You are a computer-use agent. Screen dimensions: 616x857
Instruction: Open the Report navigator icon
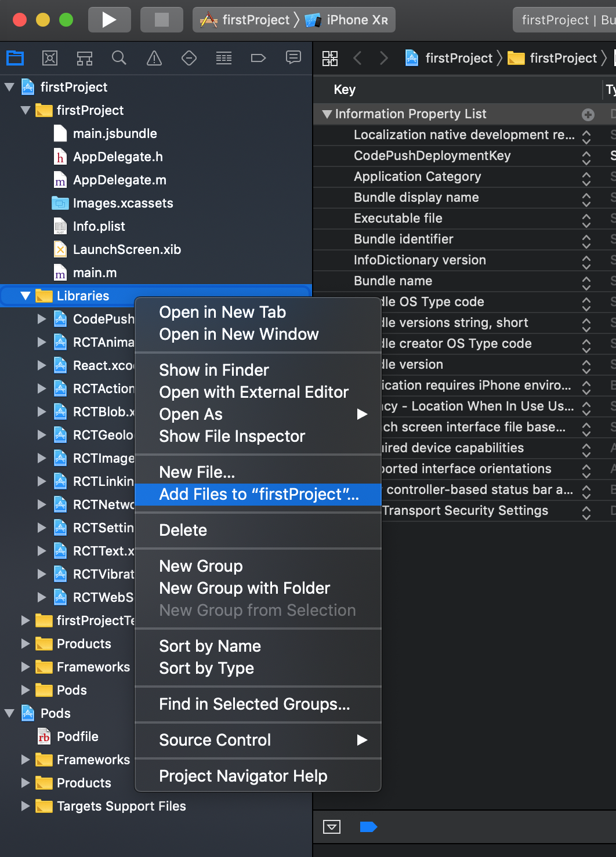coord(293,58)
